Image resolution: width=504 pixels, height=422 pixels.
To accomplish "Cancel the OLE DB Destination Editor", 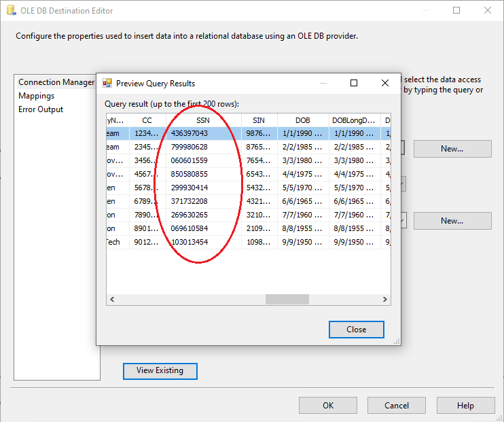I will tap(397, 406).
